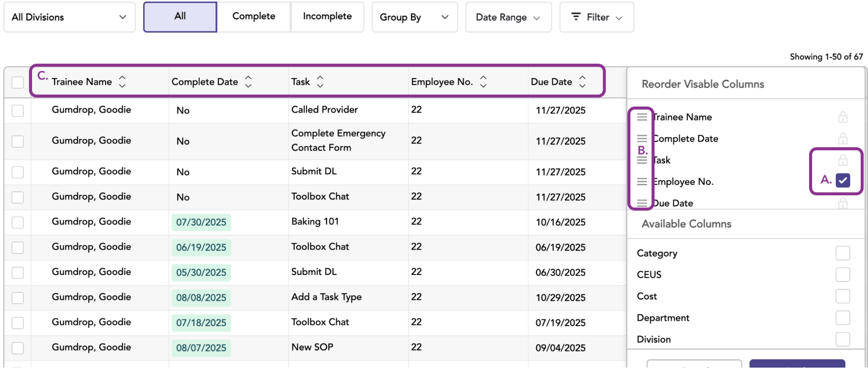Click the filter funnel icon
The image size is (868, 370).
[x=576, y=16]
